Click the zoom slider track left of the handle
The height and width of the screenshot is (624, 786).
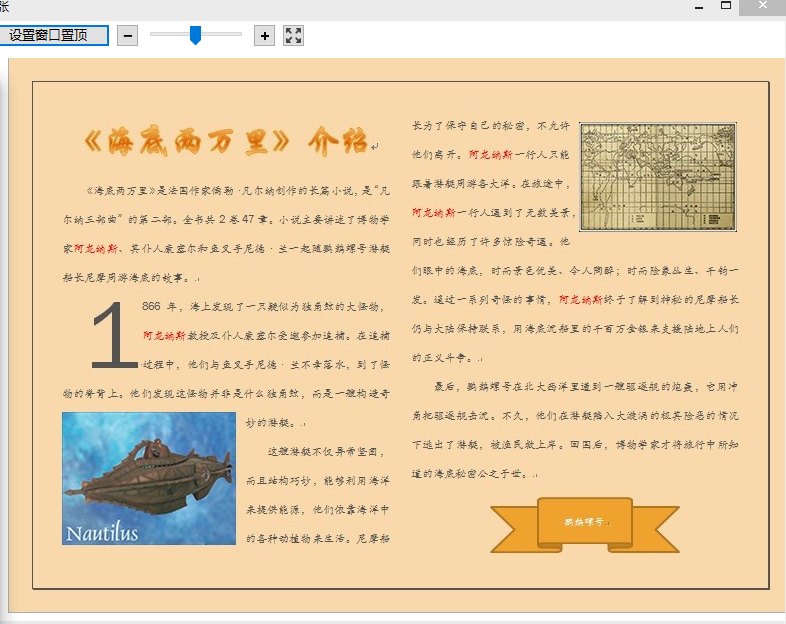[168, 35]
